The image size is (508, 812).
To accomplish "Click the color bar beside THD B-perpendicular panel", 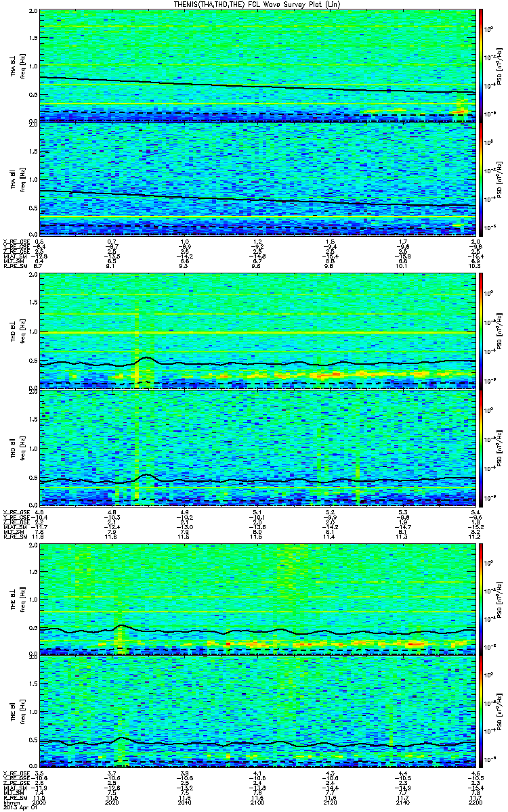I will tap(482, 332).
